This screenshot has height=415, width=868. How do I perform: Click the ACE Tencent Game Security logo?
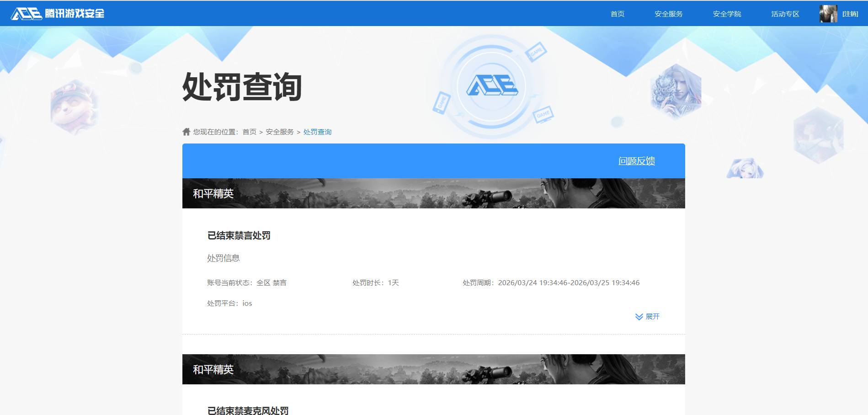58,13
